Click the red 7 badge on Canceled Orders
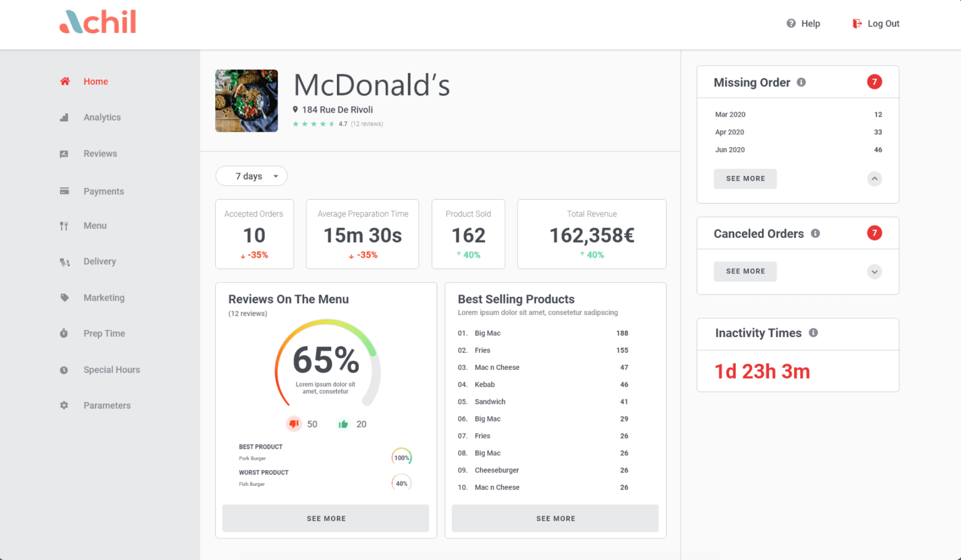Screen dimensions: 961x560 point(874,233)
